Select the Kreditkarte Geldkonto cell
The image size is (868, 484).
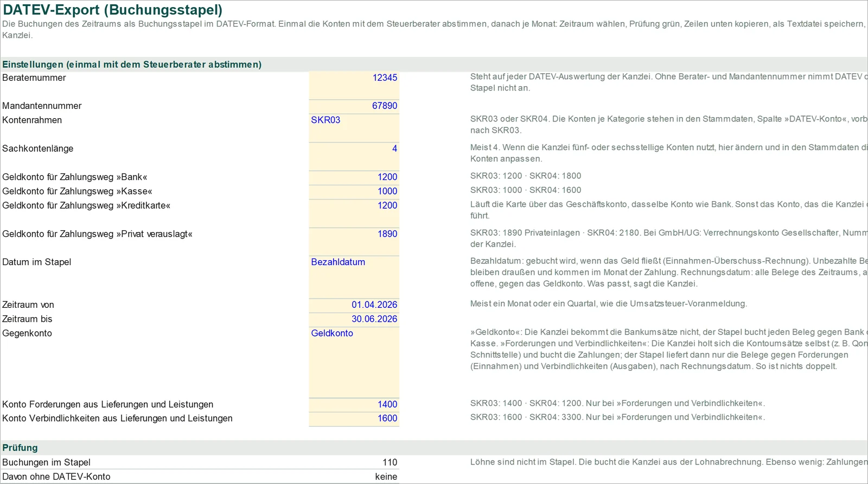point(354,213)
